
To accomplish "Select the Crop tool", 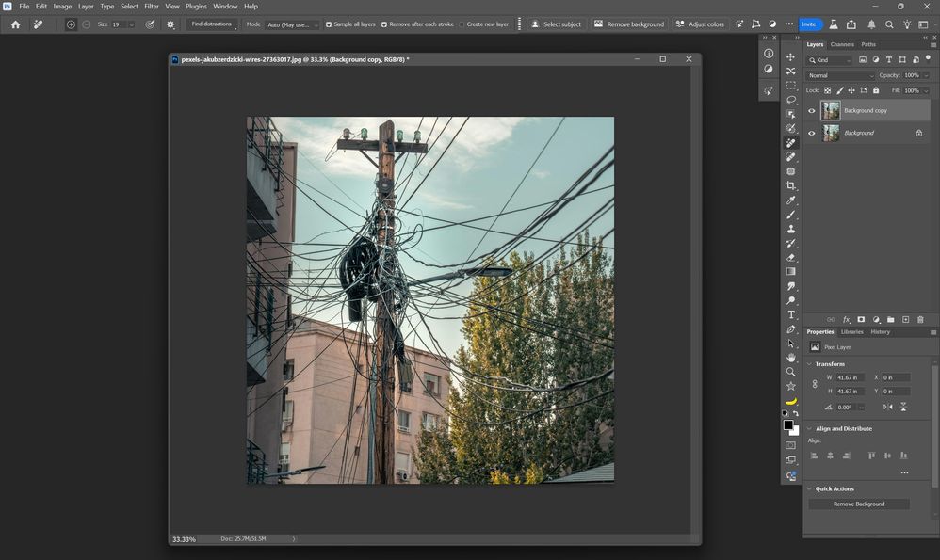I will click(x=791, y=185).
